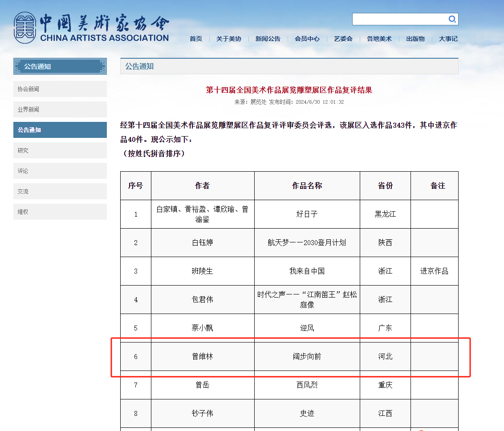Open the 关于美协 menu item
Screen dimensions: 504x431
coord(228,39)
